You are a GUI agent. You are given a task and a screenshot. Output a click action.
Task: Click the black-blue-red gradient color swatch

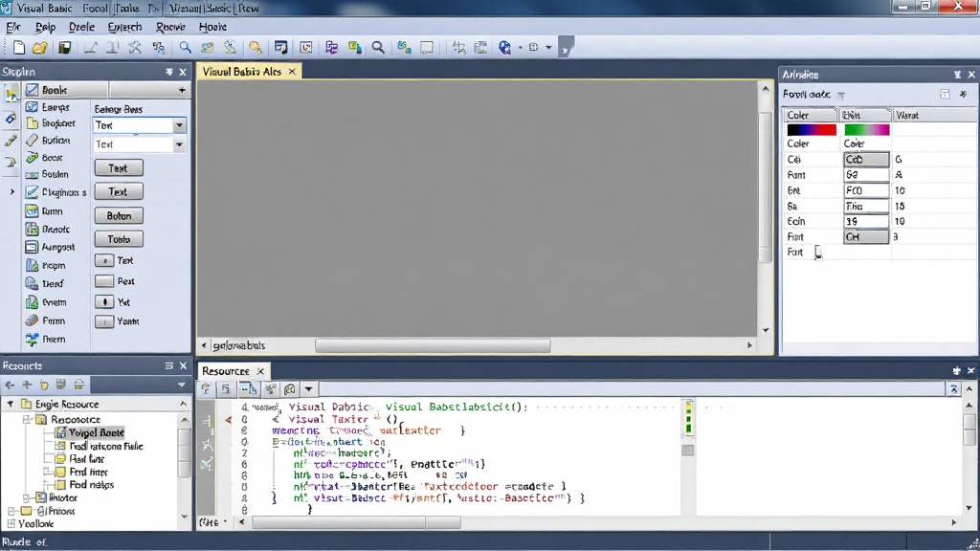812,130
